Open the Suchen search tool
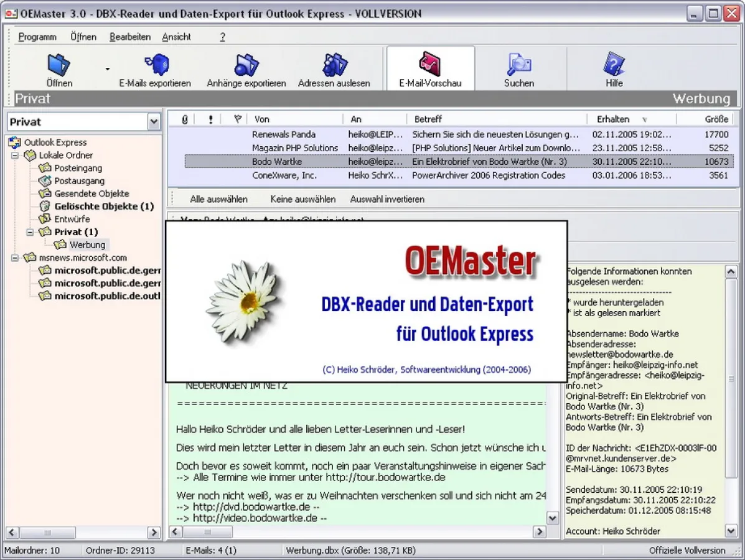This screenshot has height=560, width=745. pyautogui.click(x=518, y=65)
